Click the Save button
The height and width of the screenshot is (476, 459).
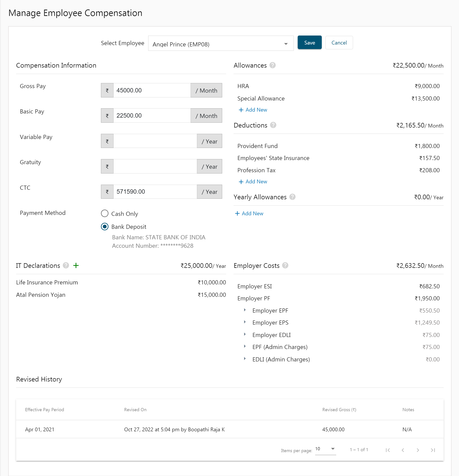pos(310,42)
